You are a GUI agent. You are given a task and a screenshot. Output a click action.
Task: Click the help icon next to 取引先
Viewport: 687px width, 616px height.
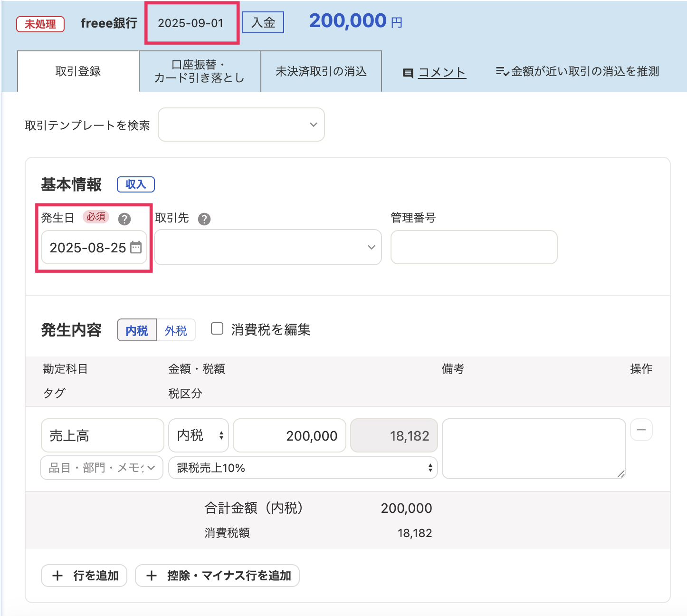(204, 219)
